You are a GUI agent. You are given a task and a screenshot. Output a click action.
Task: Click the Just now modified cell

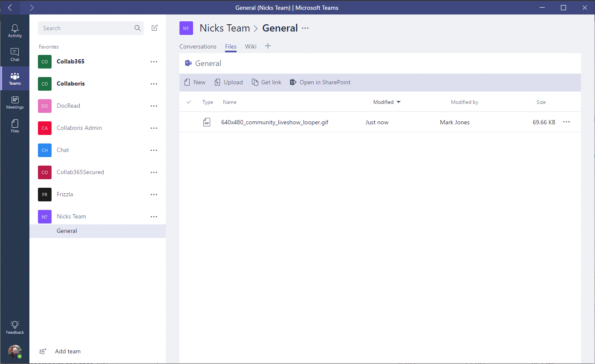tap(377, 122)
